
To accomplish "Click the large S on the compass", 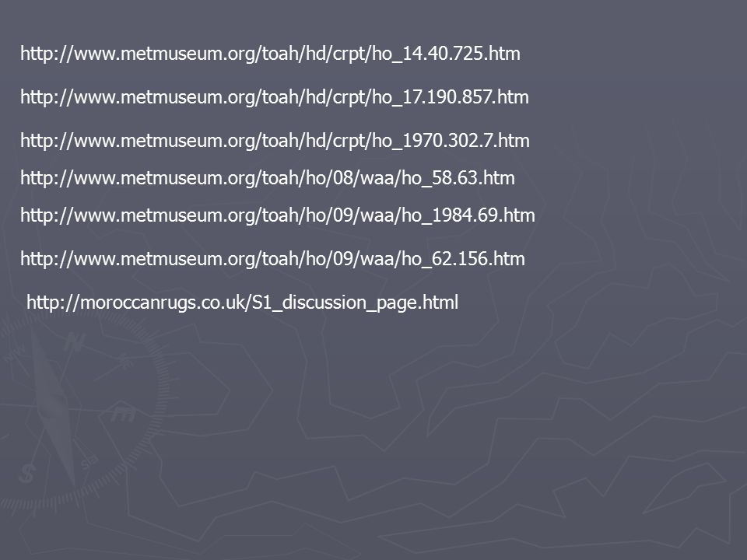I will [27, 473].
